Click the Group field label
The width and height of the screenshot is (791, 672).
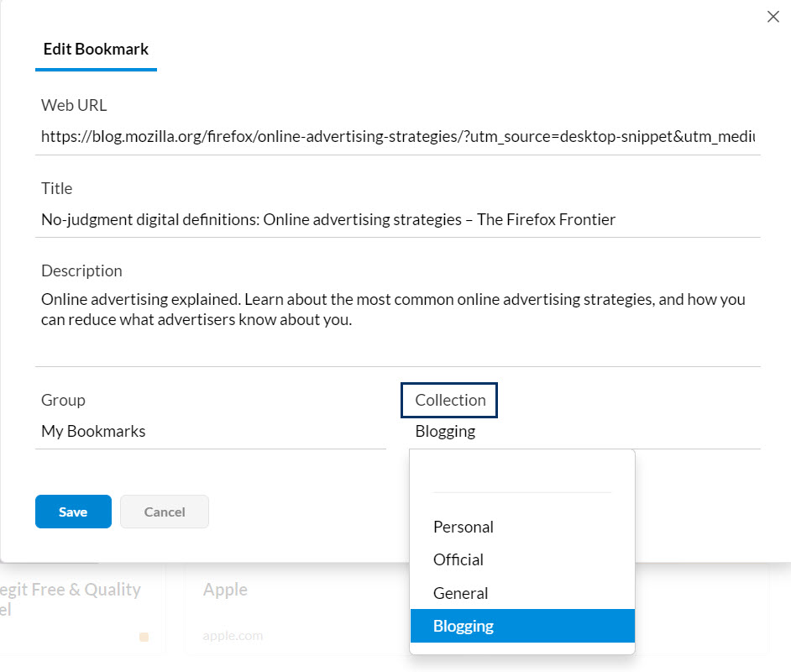64,401
